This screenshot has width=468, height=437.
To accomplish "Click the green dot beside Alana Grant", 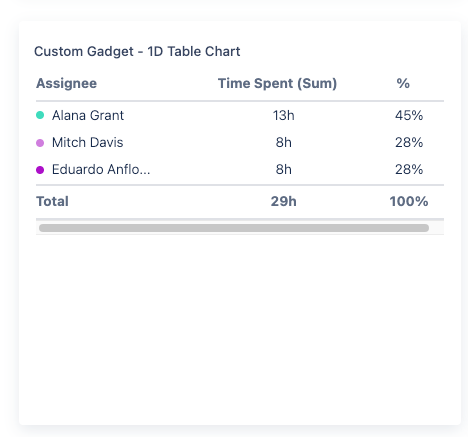I will (x=40, y=115).
